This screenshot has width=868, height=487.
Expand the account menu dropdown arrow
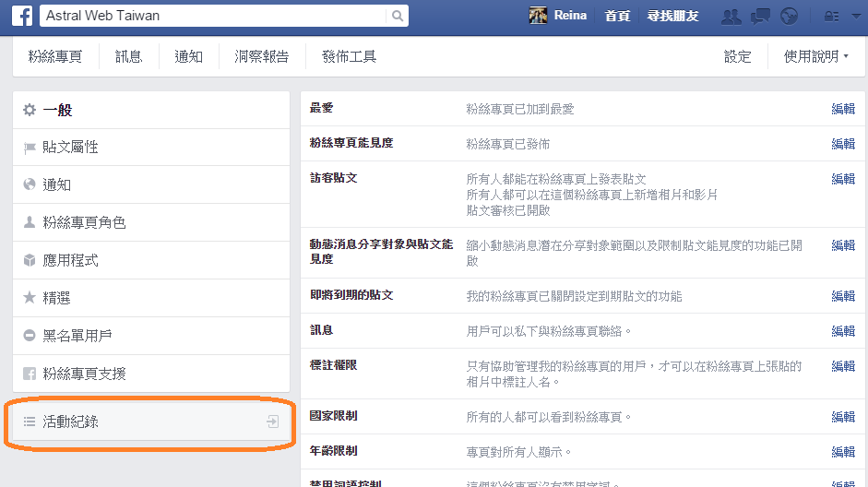(x=856, y=16)
